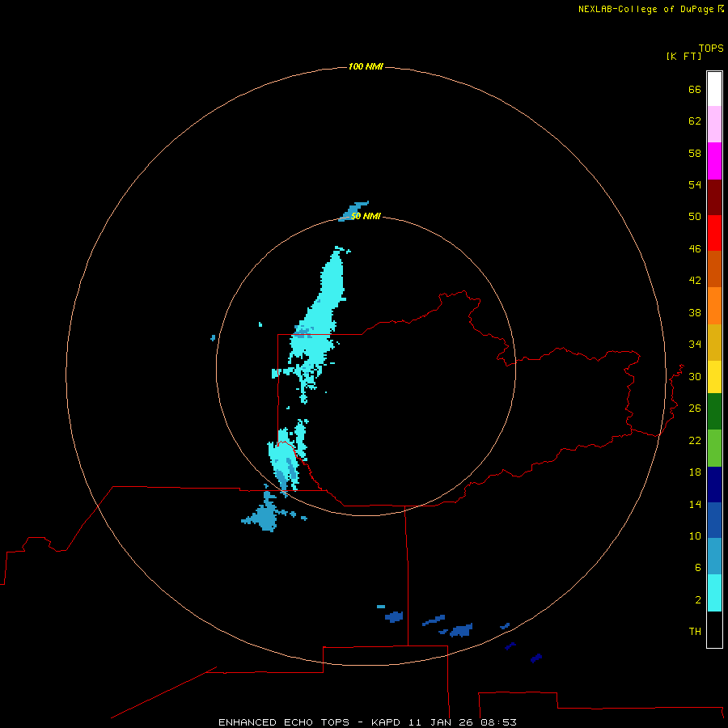
Task: Click the "2" scale label
Action: click(x=698, y=600)
